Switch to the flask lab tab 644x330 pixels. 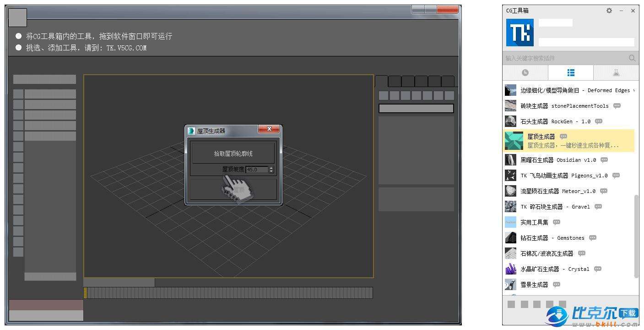(616, 72)
